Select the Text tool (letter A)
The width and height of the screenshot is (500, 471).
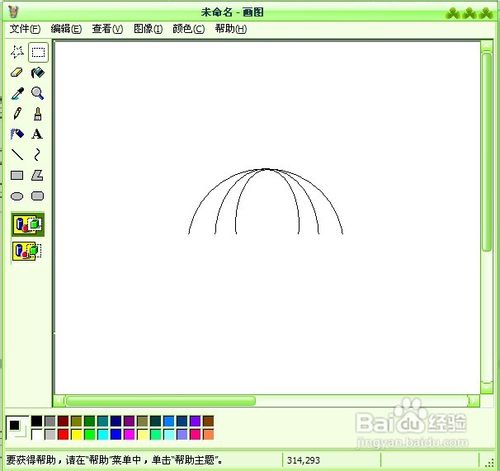pyautogui.click(x=37, y=134)
